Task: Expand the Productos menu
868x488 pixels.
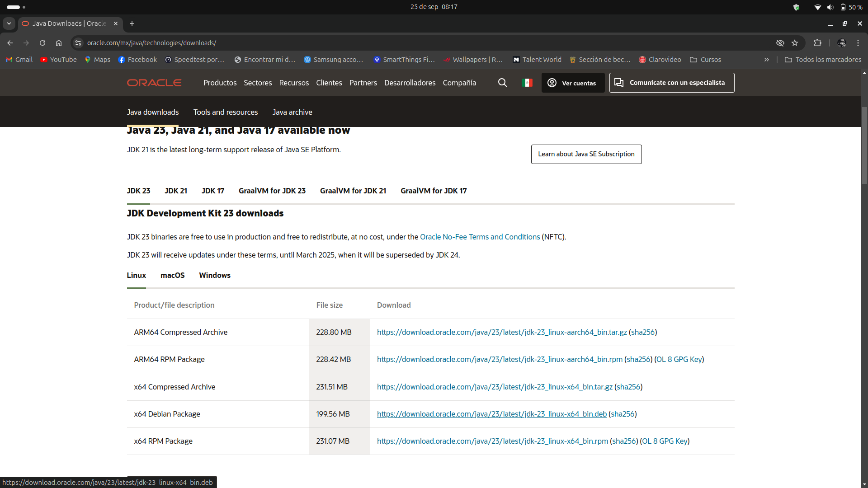Action: [x=220, y=83]
